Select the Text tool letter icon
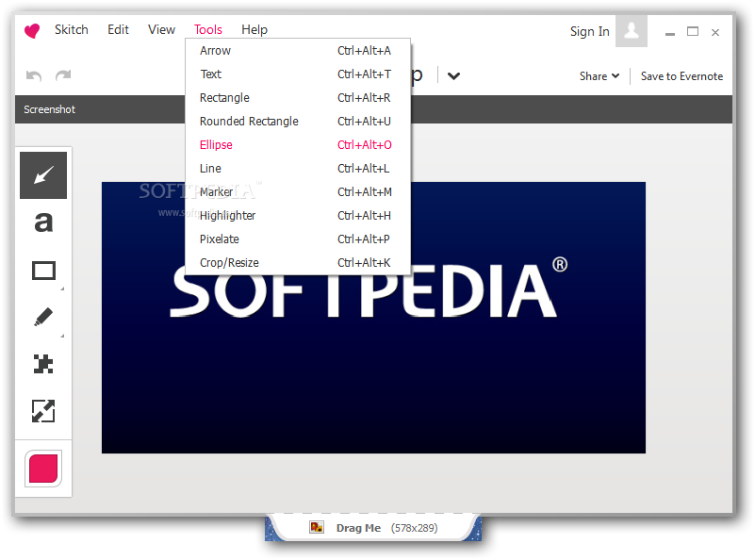Image resolution: width=755 pixels, height=560 pixels. 43,222
